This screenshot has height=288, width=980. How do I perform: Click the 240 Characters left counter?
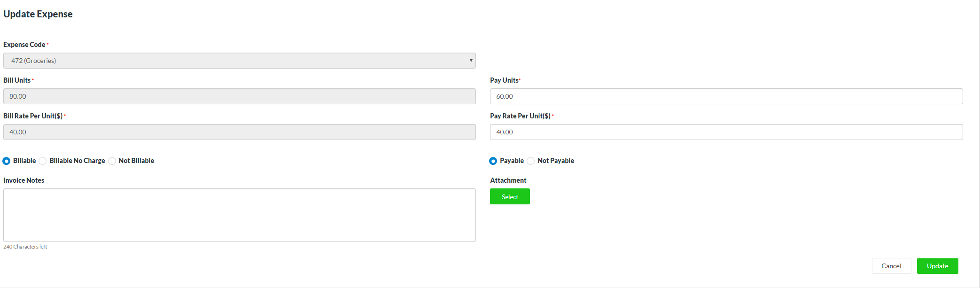click(x=25, y=247)
